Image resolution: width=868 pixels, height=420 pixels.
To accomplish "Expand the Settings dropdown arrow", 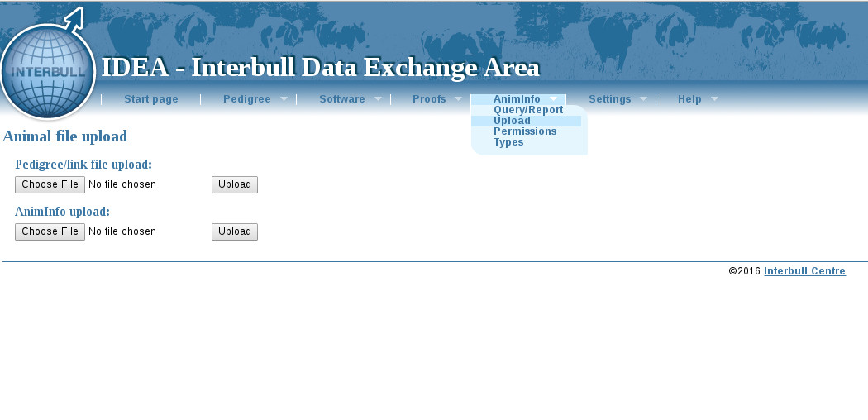I will (x=643, y=99).
